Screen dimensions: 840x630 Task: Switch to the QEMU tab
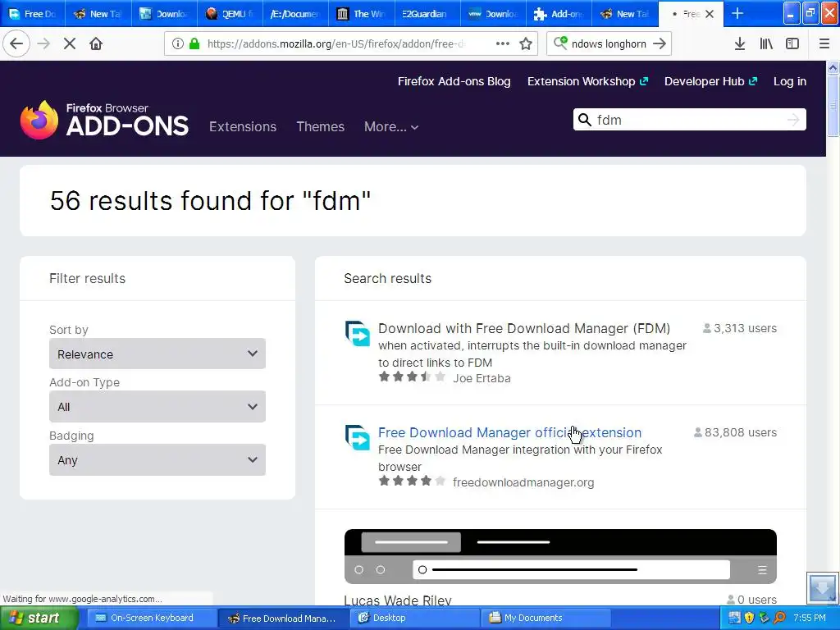click(231, 14)
